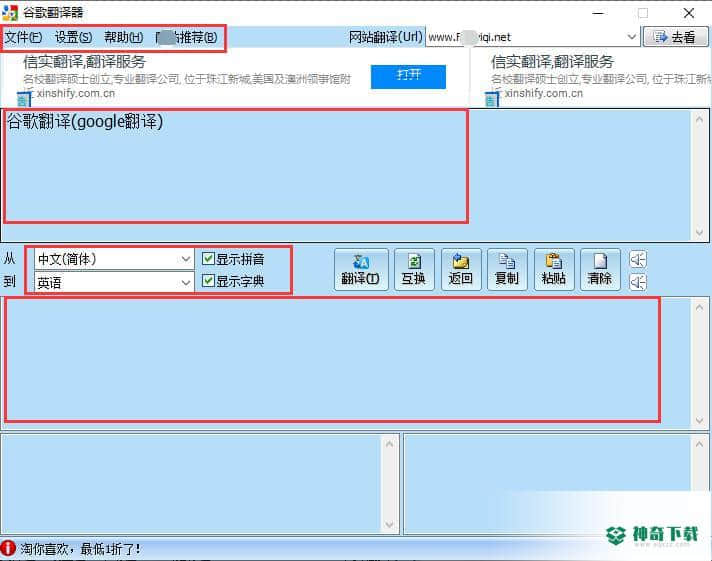Click in the bottom-right dictionary pane
Screen dimensions: 712x561
[547, 484]
